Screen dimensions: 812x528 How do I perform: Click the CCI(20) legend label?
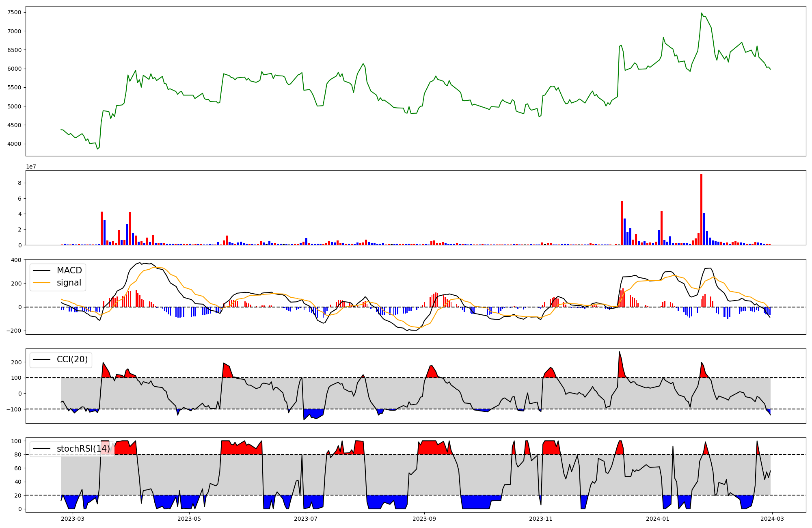coord(72,359)
